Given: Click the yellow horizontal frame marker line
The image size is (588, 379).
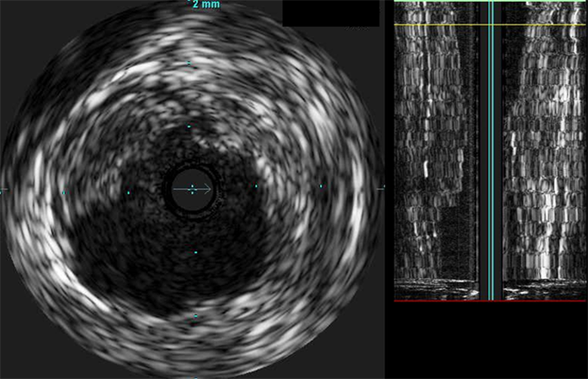Looking at the screenshot, I should (x=490, y=25).
